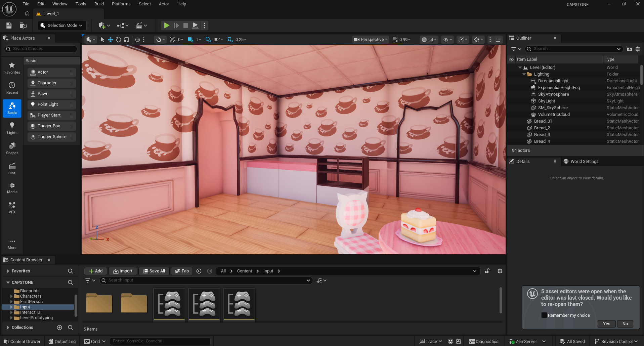Open the Outliner settings gear

[x=638, y=49]
